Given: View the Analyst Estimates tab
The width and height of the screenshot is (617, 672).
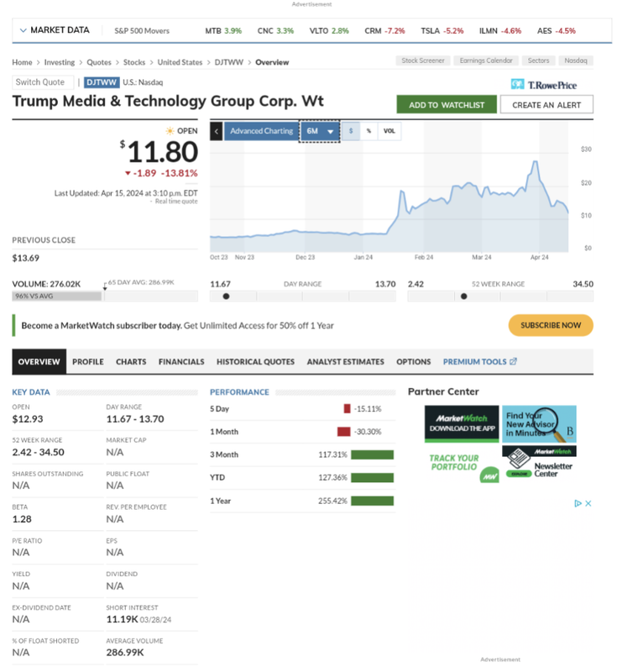Looking at the screenshot, I should pos(345,362).
